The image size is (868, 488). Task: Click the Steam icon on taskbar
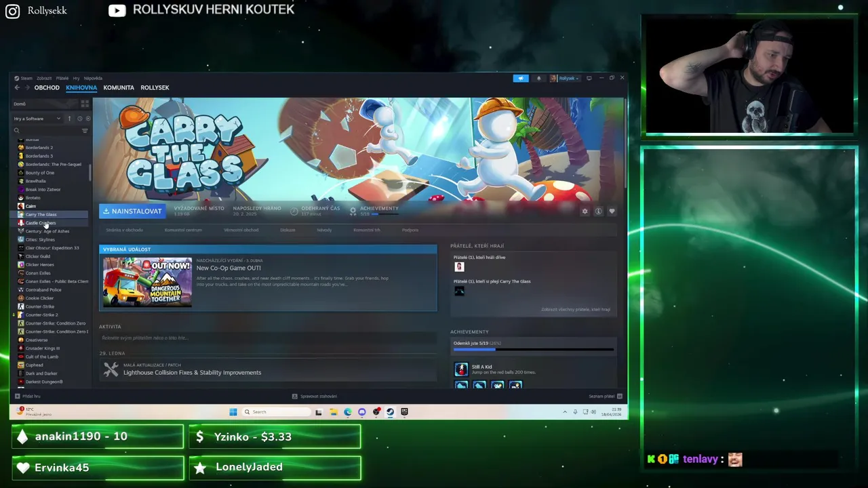point(390,411)
